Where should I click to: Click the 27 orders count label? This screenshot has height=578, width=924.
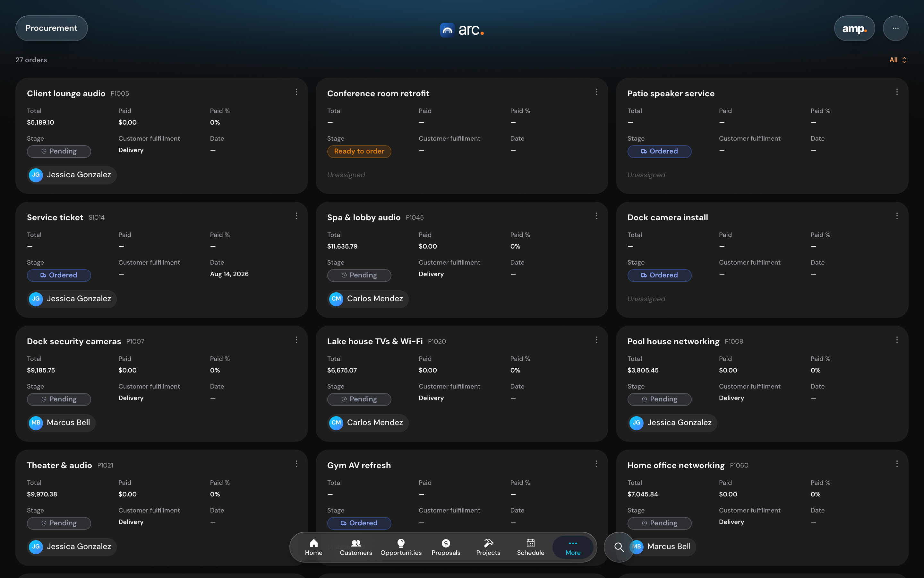coord(31,60)
